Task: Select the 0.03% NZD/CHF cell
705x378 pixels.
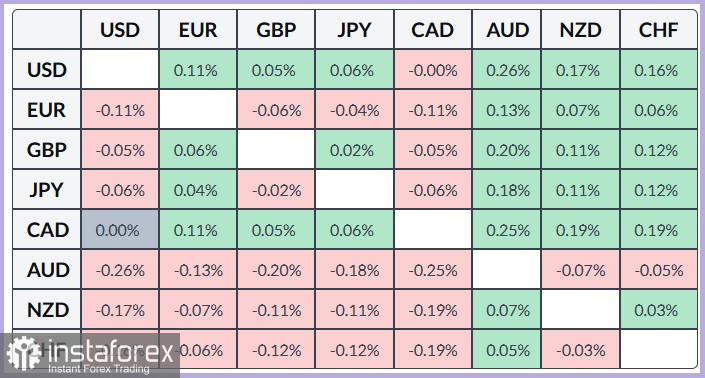Action: (658, 310)
